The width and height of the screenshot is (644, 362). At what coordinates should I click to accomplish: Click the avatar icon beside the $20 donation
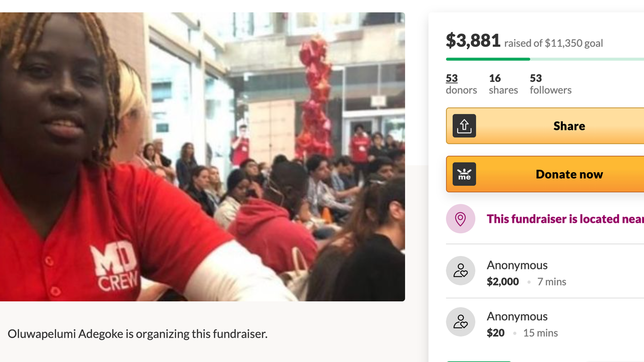[460, 322]
